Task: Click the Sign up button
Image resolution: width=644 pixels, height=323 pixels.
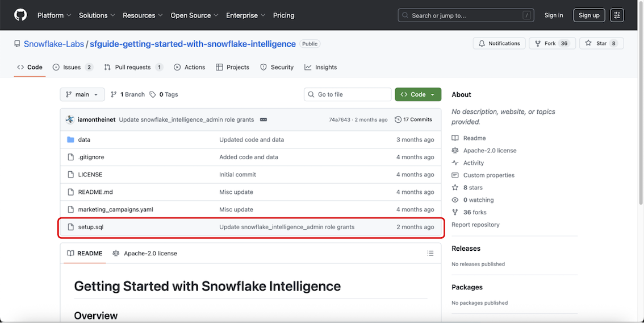Action: click(x=589, y=15)
